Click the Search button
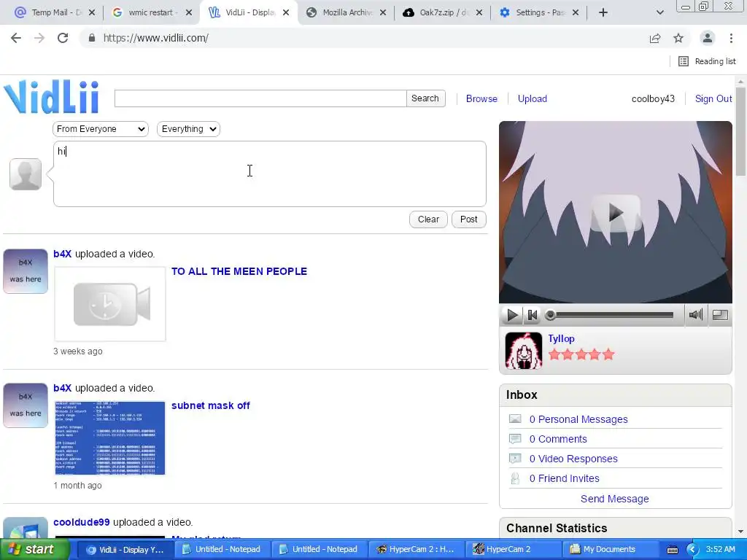This screenshot has height=560, width=747. (425, 98)
